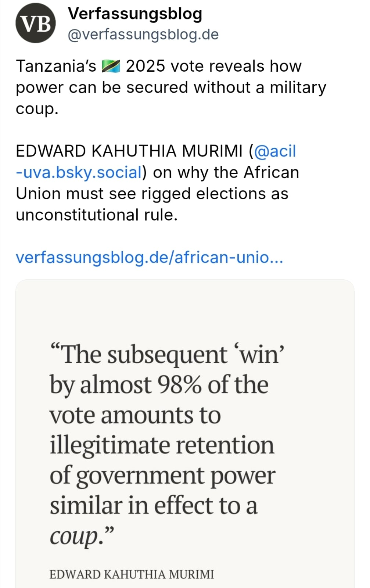Click the Tanzania flag emoji
The height and width of the screenshot is (588, 370).
click(x=111, y=67)
